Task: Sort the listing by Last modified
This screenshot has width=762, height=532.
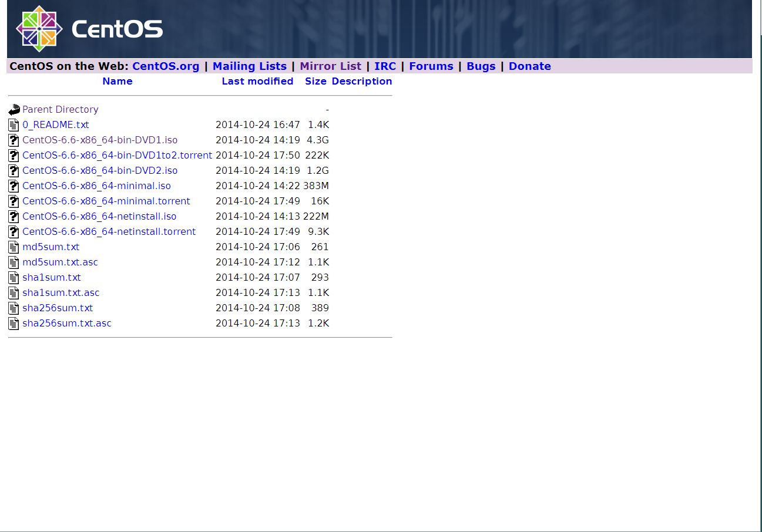Action: (x=257, y=81)
